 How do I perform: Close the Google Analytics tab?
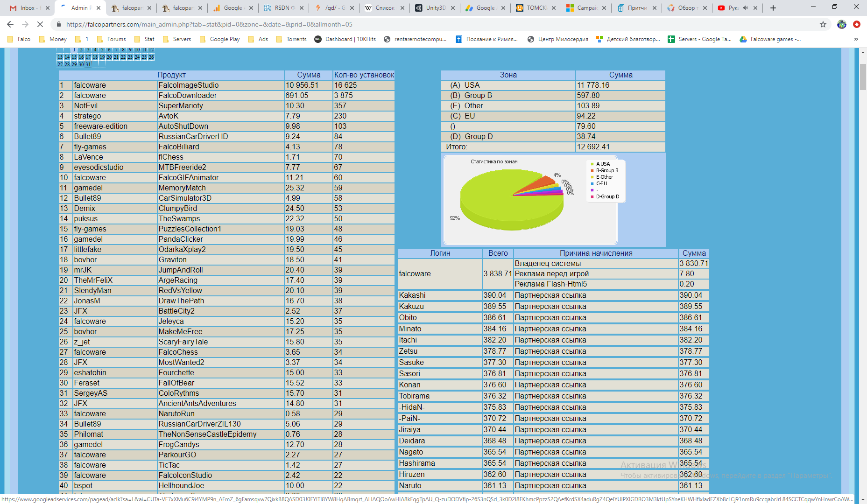pyautogui.click(x=251, y=8)
